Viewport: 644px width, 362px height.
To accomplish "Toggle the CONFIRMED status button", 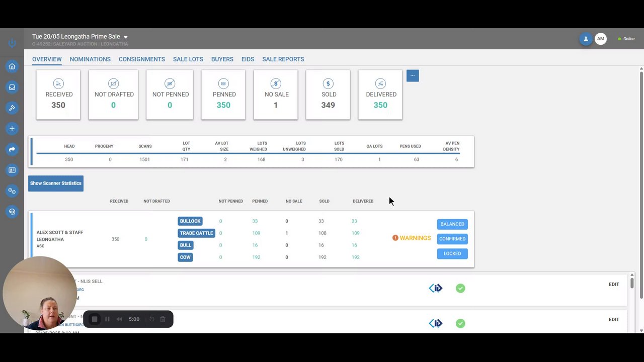I will point(452,239).
